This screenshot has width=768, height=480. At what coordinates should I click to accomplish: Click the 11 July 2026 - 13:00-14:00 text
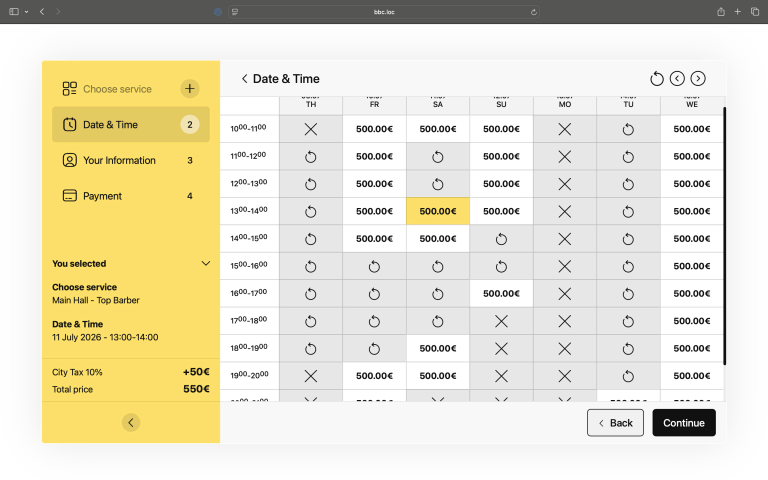pos(105,337)
